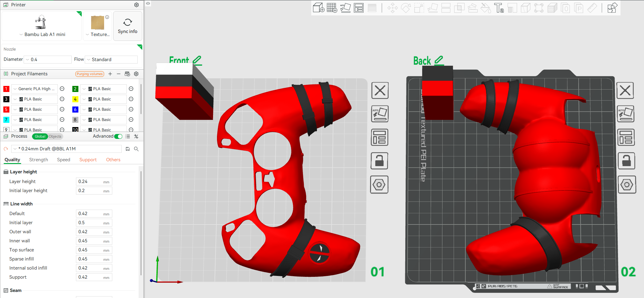
Task: Edit filament 6 via its ellipsis icon
Action: click(x=131, y=109)
